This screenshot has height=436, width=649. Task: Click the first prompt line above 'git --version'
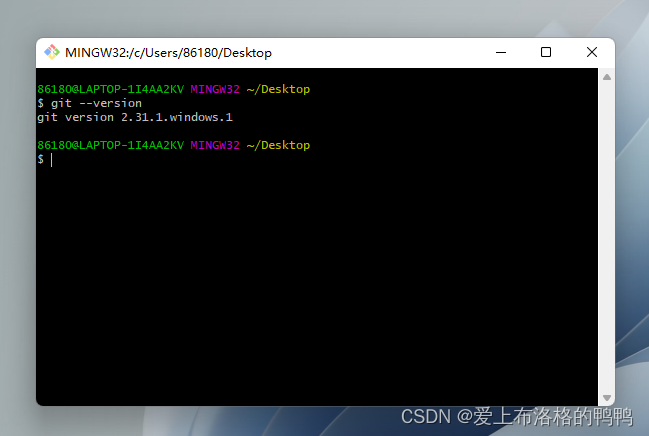[173, 89]
